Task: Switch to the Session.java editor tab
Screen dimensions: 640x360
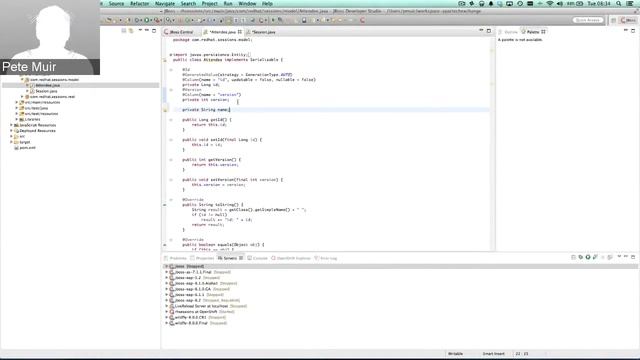Action: (261, 32)
